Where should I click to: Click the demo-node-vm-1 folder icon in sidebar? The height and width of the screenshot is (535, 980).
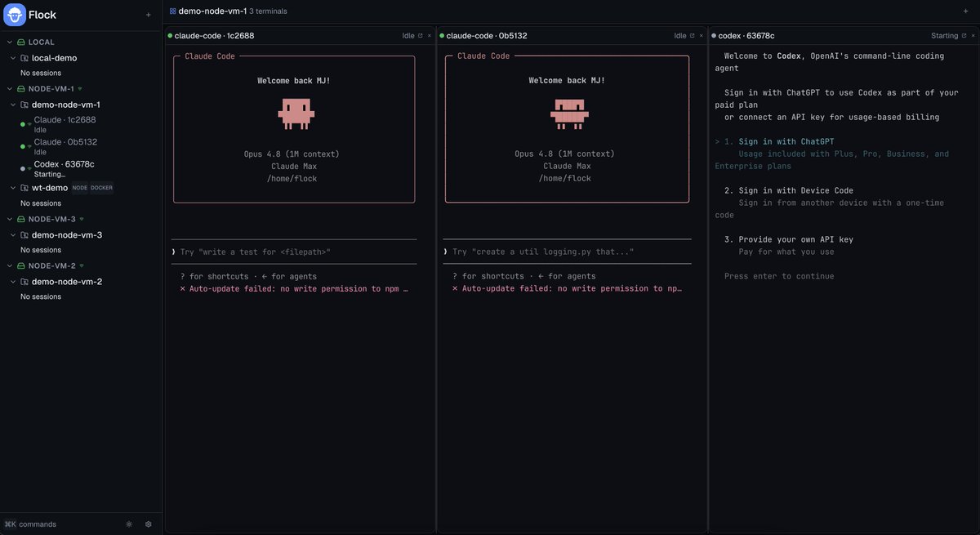24,105
